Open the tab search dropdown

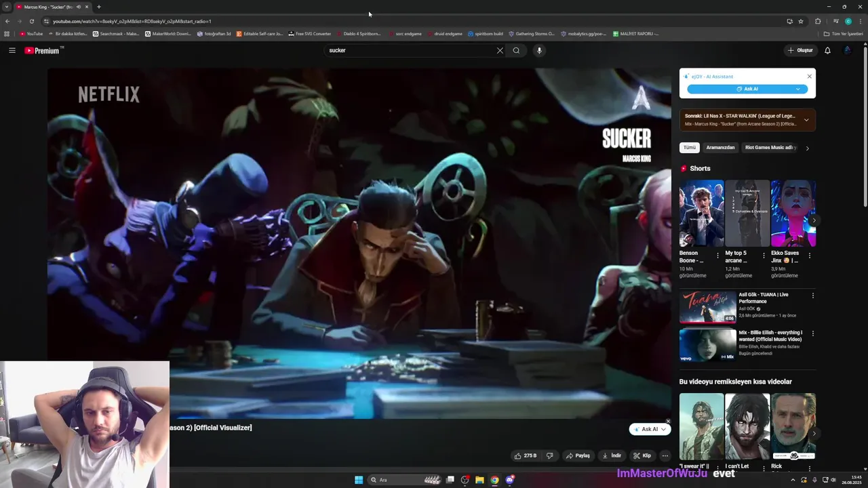6,7
